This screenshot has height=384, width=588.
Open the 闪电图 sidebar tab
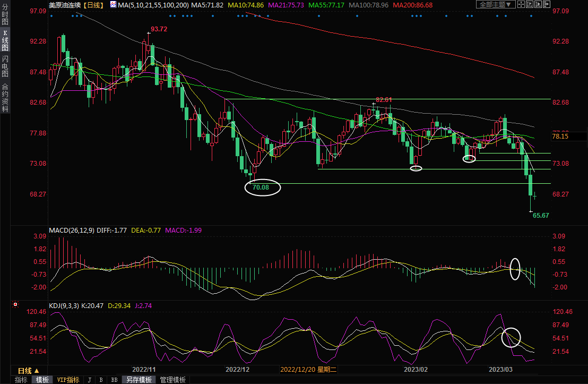coord(5,66)
